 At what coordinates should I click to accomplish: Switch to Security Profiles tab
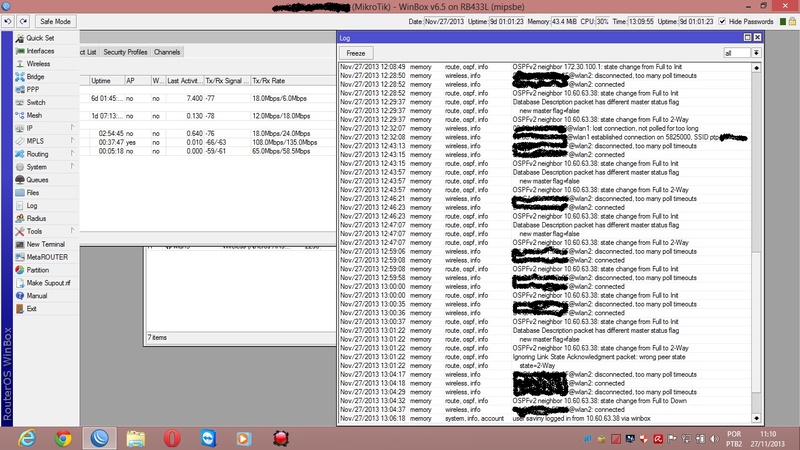(x=125, y=52)
